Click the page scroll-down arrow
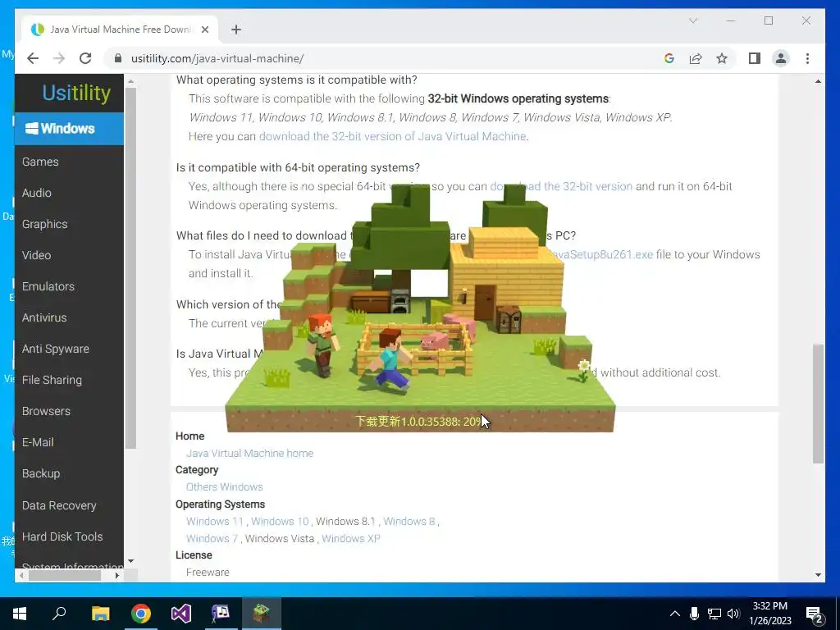 [x=818, y=575]
